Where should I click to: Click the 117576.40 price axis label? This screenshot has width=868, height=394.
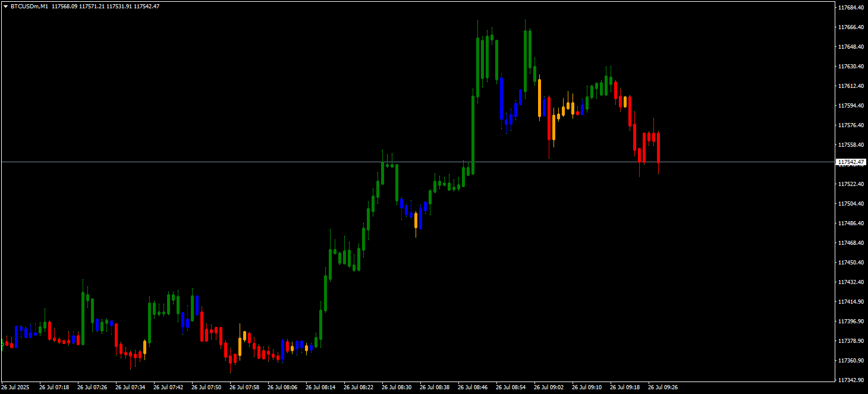click(x=851, y=125)
